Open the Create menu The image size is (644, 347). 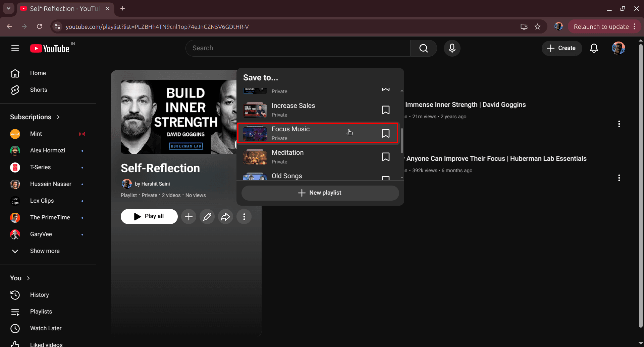(x=561, y=48)
